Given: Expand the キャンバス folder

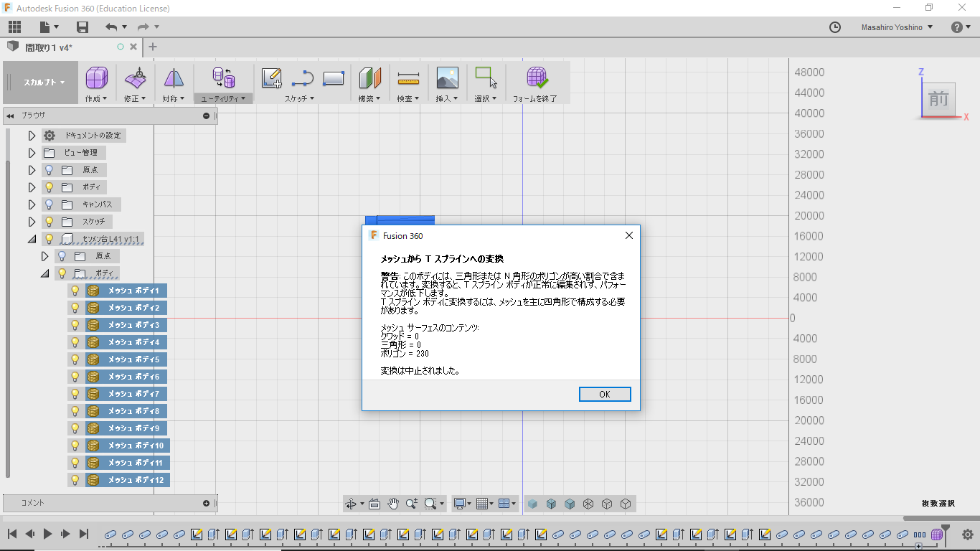Looking at the screenshot, I should [32, 204].
